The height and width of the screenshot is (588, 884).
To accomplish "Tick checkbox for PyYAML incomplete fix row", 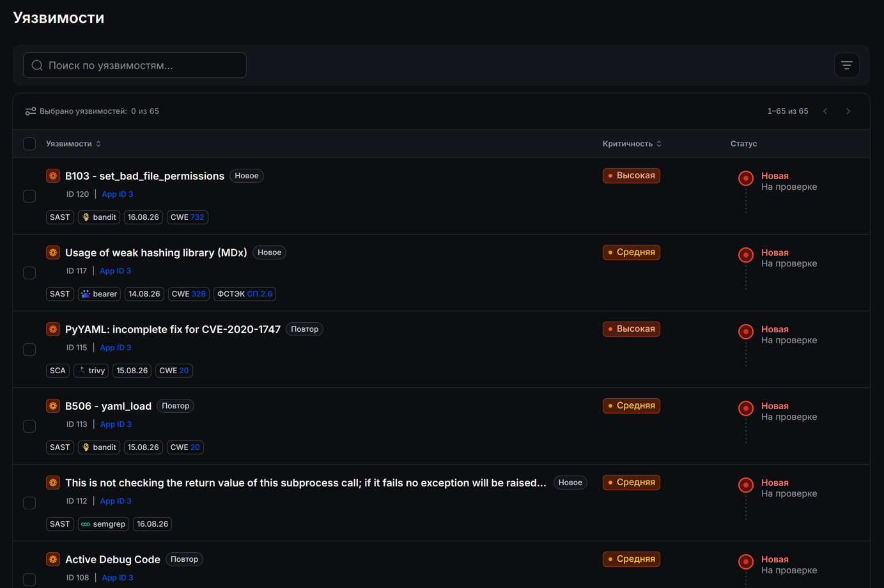I will point(29,350).
